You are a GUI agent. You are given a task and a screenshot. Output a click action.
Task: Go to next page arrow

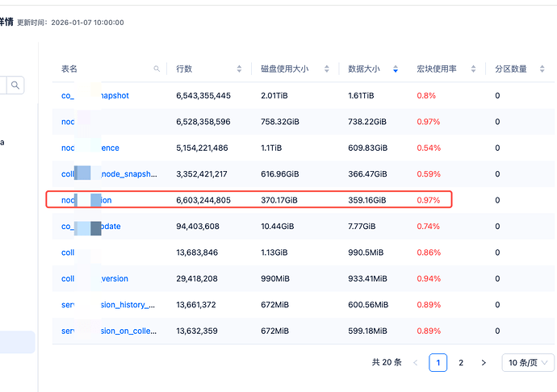pyautogui.click(x=484, y=363)
